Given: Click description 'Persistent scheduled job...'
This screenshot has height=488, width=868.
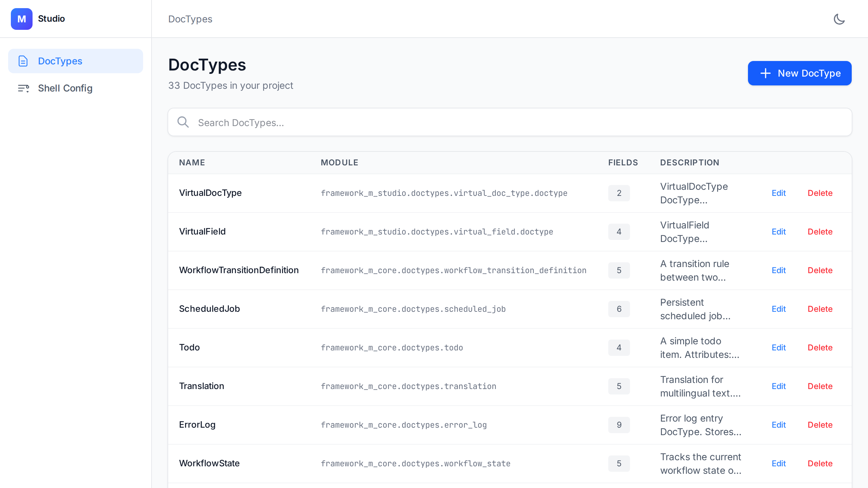Looking at the screenshot, I should pyautogui.click(x=695, y=309).
